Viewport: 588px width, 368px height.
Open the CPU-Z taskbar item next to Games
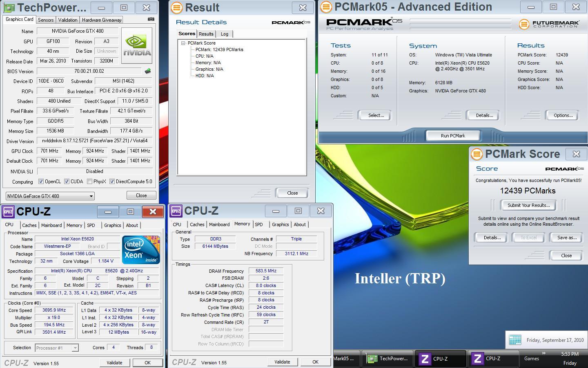[x=493, y=359]
